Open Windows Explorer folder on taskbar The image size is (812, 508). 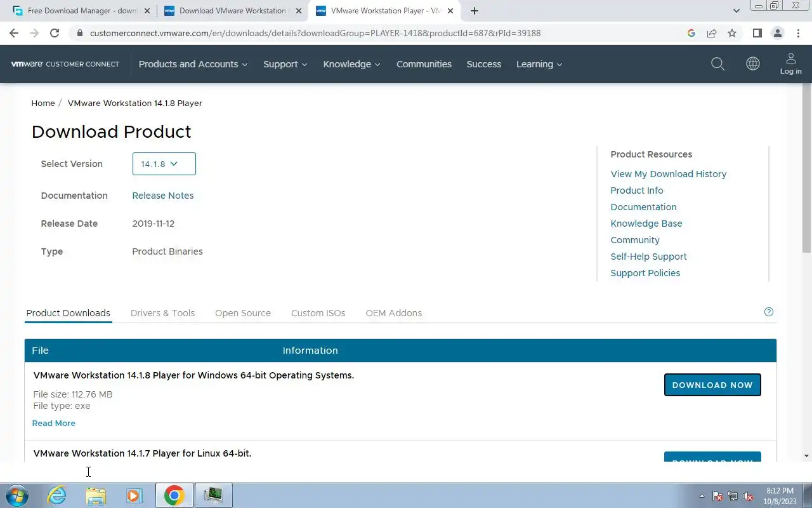(96, 495)
